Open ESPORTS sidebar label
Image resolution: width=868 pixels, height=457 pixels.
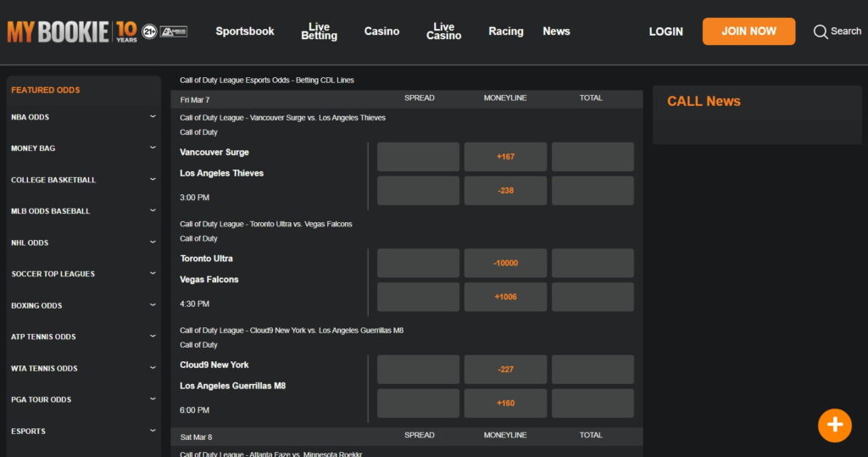[x=28, y=431]
